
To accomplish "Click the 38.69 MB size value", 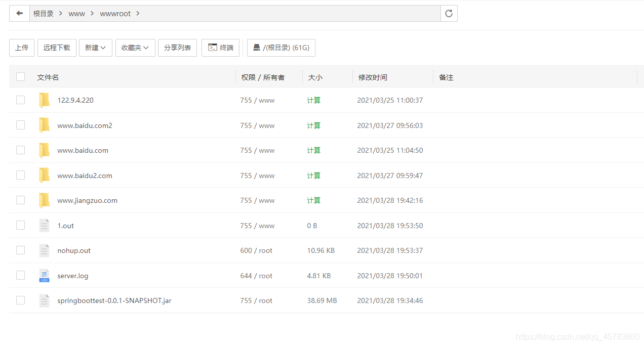I will [322, 300].
